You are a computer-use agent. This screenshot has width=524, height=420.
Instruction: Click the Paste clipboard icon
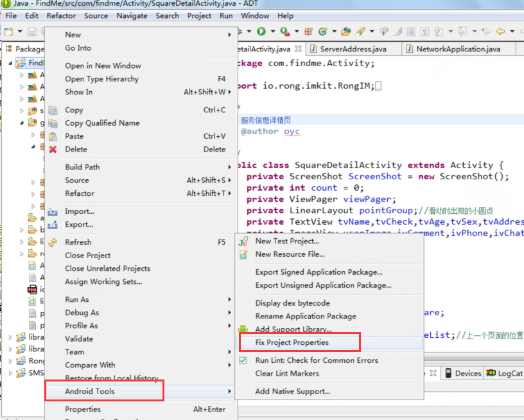point(53,136)
